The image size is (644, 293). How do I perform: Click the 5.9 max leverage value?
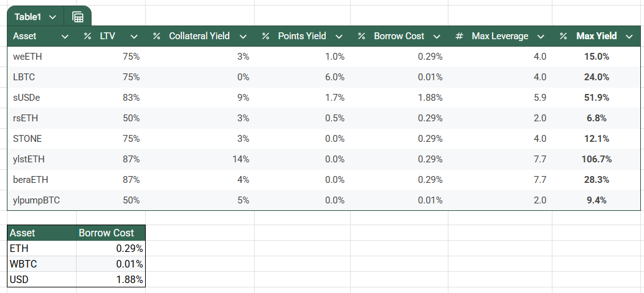540,98
